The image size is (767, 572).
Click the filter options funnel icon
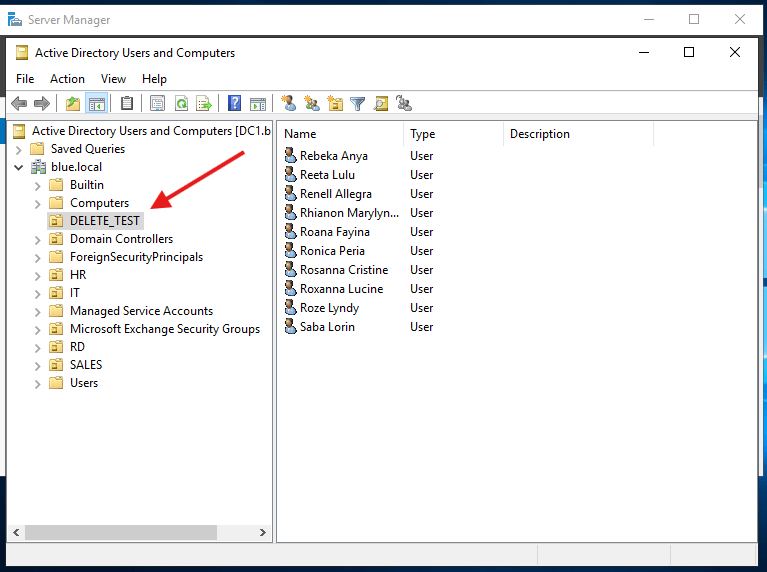357,103
